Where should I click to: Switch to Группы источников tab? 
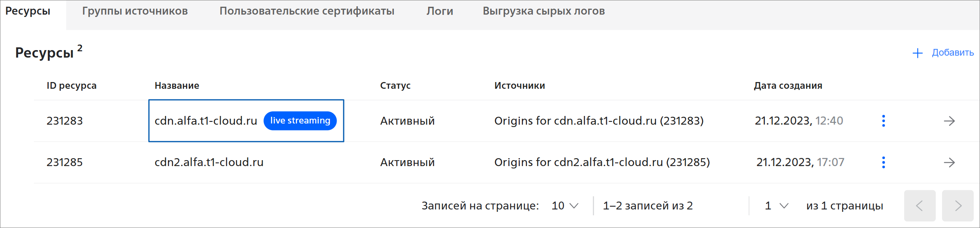(135, 11)
